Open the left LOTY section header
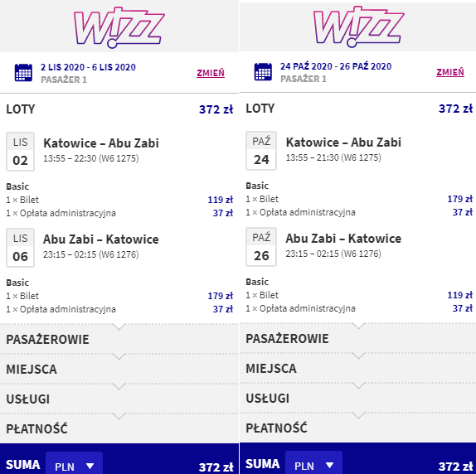This screenshot has width=476, height=474. point(119,109)
